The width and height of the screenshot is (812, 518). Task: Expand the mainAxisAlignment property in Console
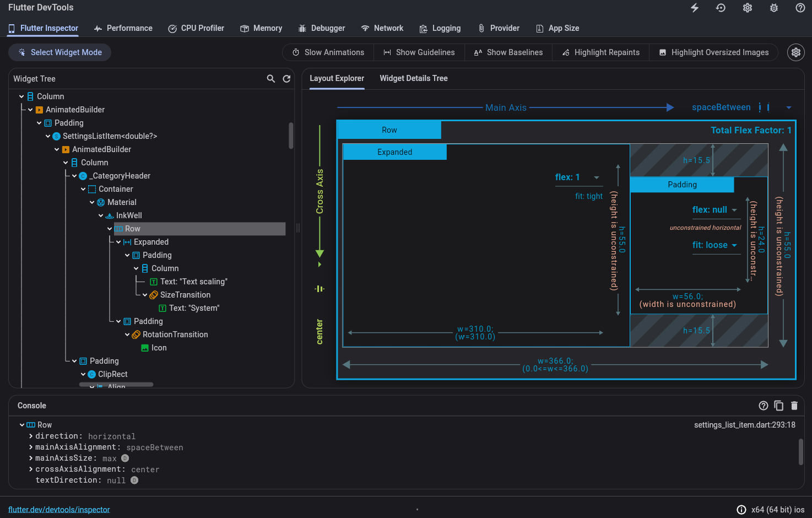(x=30, y=447)
